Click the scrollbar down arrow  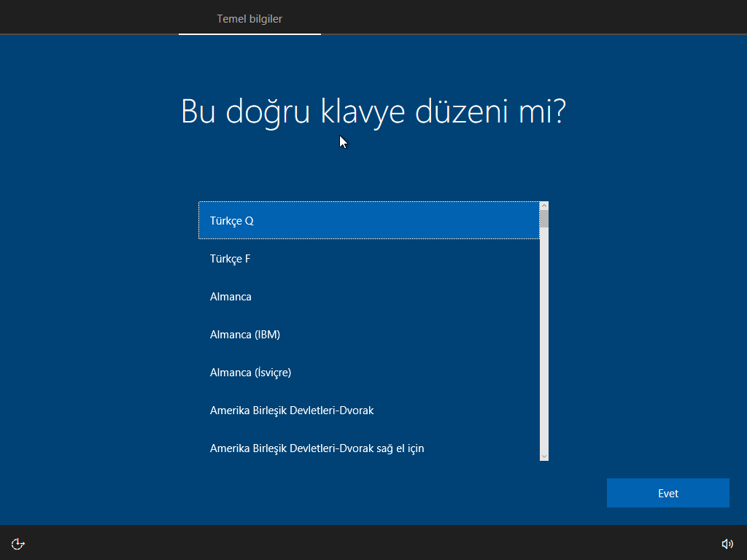click(x=543, y=456)
